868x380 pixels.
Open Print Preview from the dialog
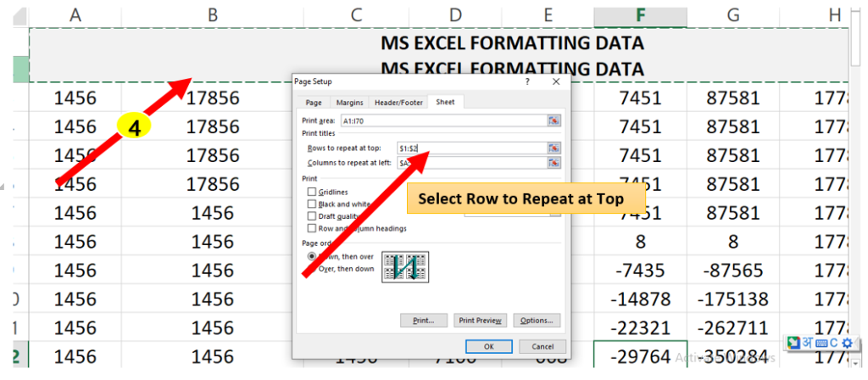point(480,320)
